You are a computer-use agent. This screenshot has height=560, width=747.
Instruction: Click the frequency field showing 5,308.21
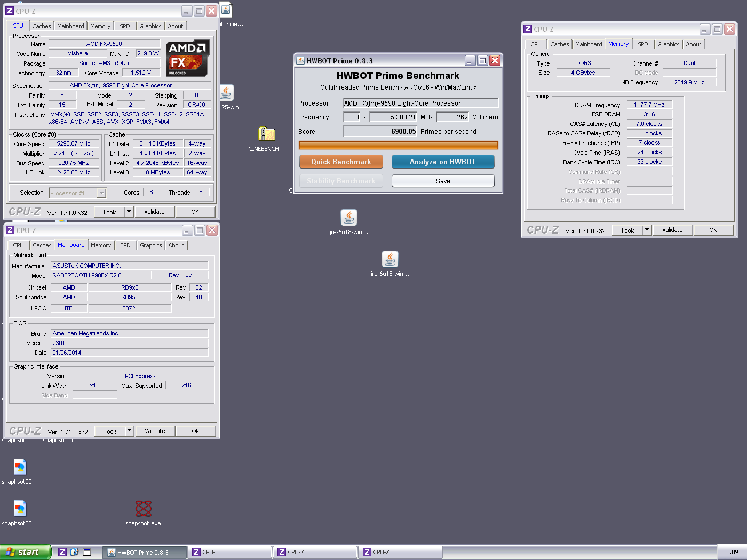pyautogui.click(x=393, y=117)
